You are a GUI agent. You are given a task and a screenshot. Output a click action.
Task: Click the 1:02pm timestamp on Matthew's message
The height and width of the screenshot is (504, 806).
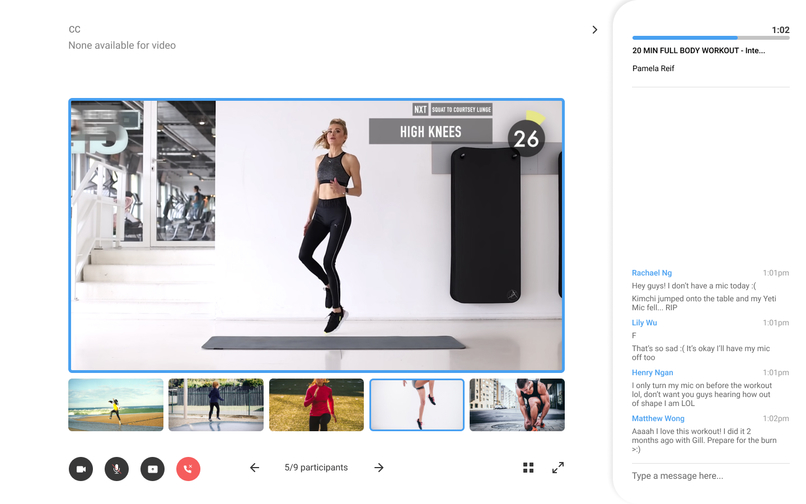(776, 418)
